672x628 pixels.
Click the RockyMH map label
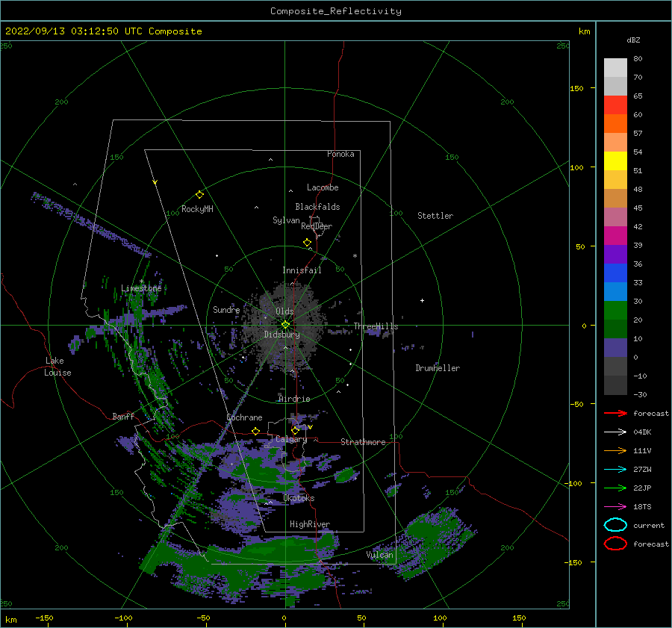197,209
